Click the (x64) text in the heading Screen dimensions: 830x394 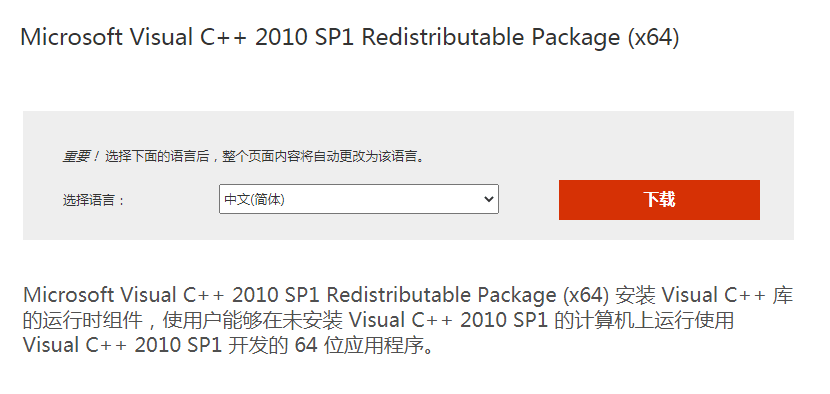click(653, 38)
